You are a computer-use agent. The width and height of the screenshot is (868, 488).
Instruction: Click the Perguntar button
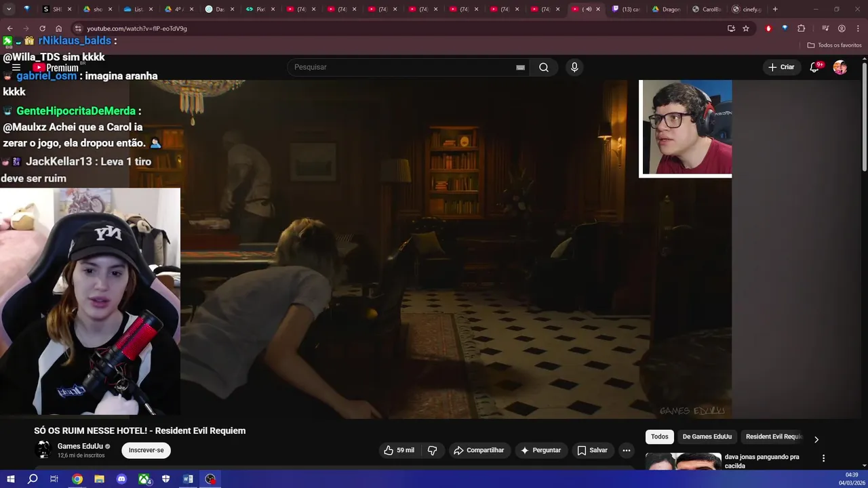point(540,450)
